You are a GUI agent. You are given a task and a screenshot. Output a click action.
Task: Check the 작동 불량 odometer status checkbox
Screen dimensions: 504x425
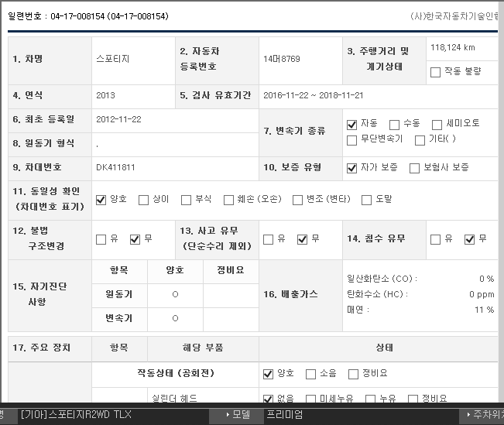(x=435, y=72)
